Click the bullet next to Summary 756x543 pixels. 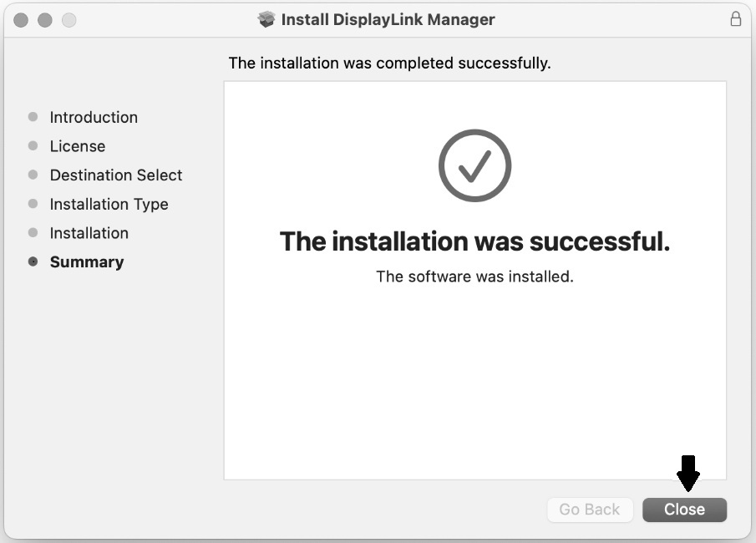coord(33,261)
